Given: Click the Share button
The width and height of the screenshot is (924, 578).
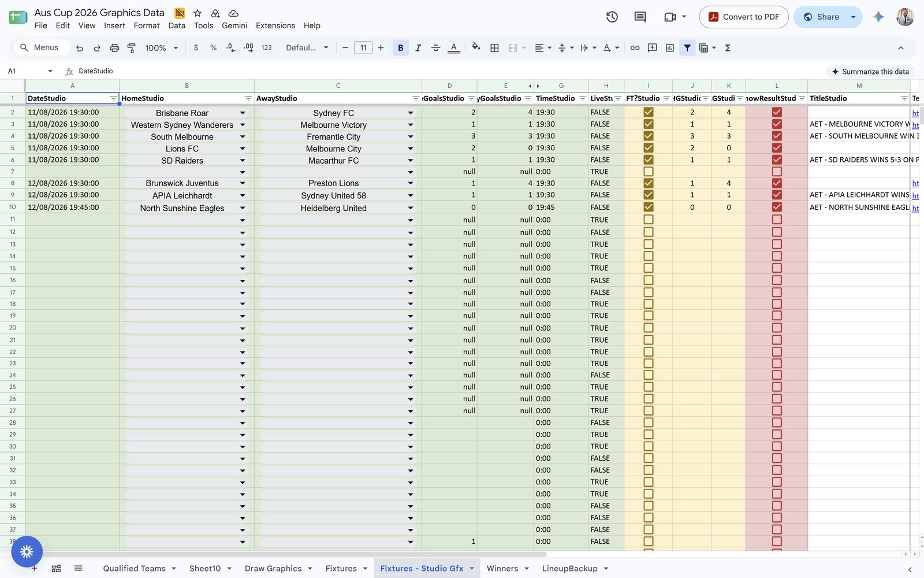Looking at the screenshot, I should (x=820, y=17).
